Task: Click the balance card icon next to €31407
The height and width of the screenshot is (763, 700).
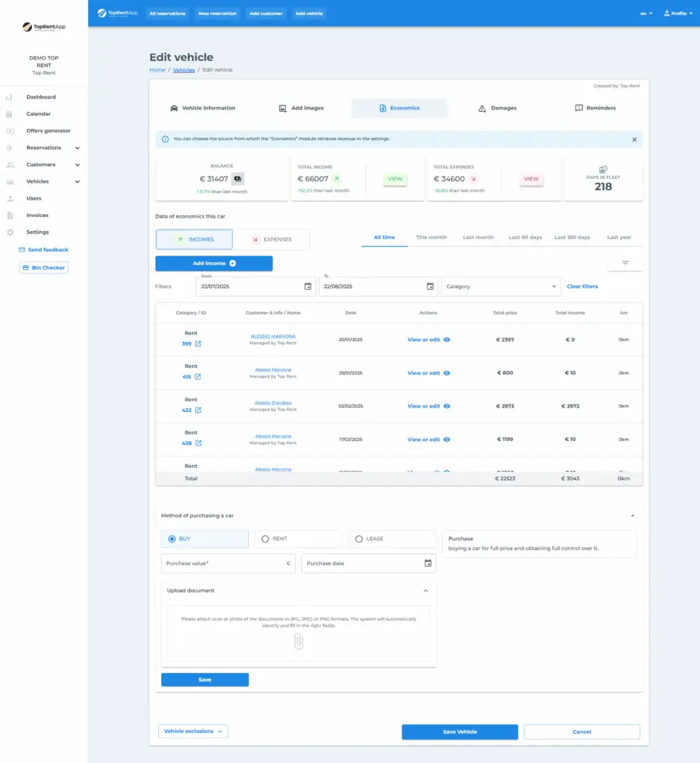Action: (237, 179)
